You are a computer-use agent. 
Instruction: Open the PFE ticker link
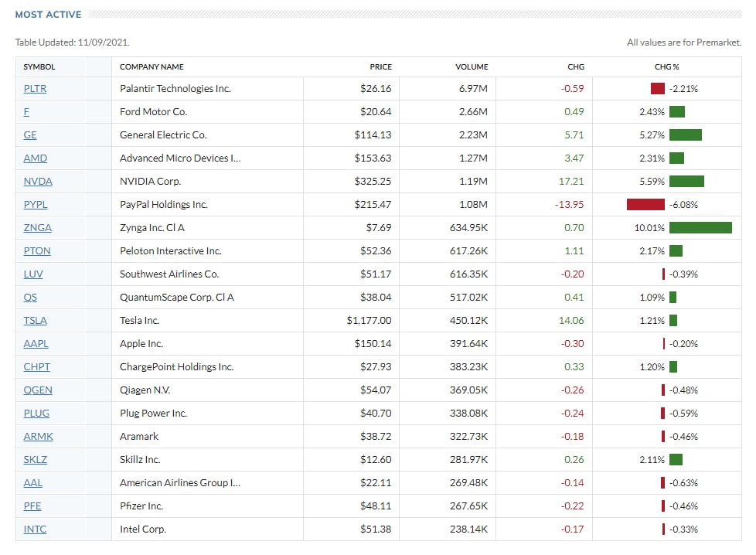pos(32,506)
